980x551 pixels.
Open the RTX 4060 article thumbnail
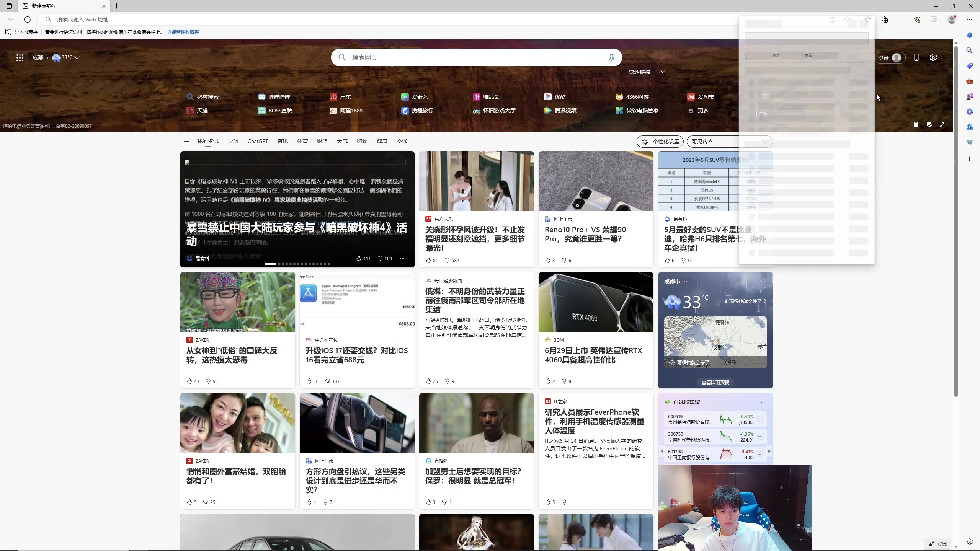coord(596,302)
